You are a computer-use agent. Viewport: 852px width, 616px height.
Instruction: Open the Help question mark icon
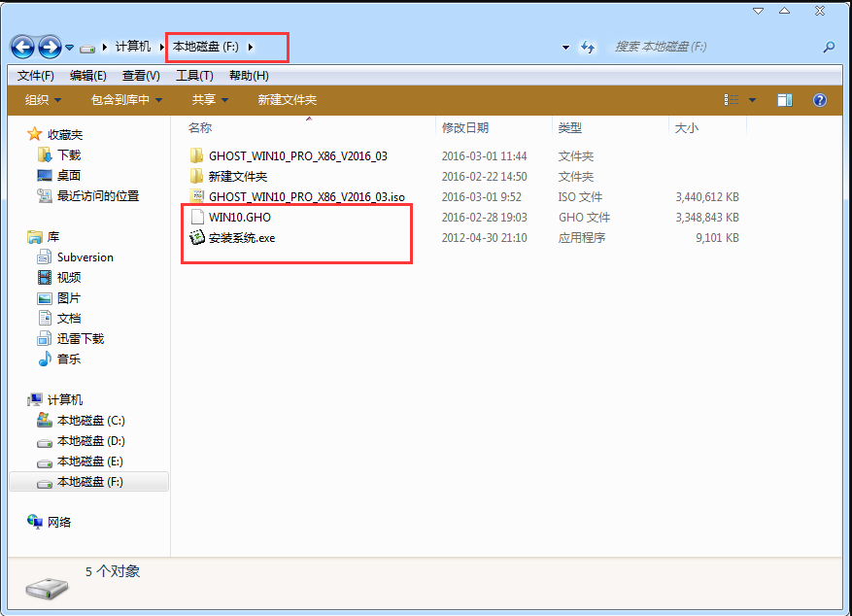coord(819,100)
